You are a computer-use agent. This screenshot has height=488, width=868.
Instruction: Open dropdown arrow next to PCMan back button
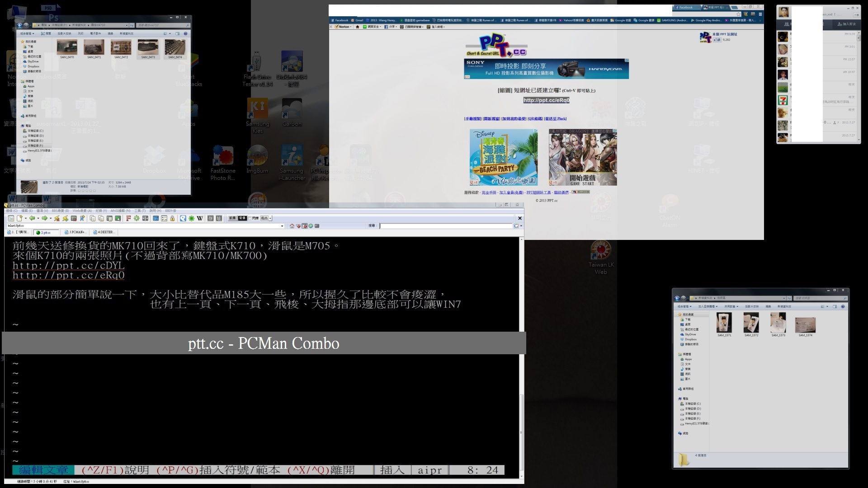click(x=38, y=218)
